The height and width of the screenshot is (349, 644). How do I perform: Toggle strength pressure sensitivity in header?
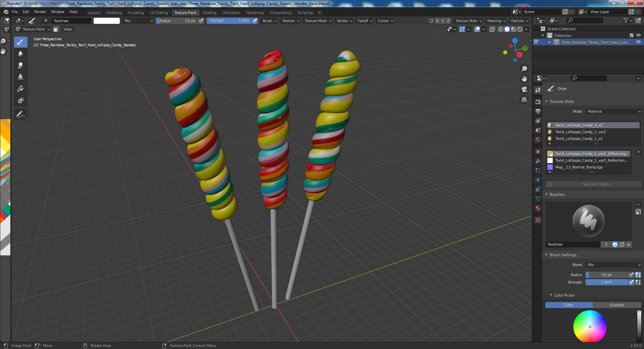pyautogui.click(x=255, y=21)
